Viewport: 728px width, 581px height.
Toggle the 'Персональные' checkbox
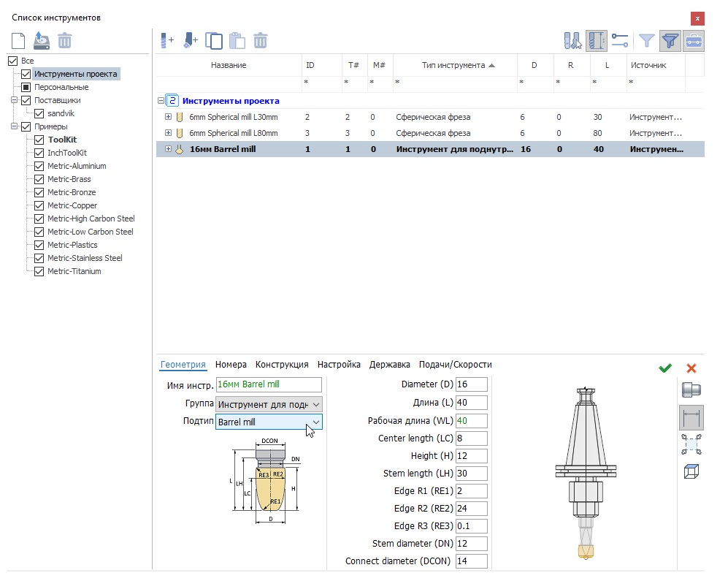tap(26, 87)
